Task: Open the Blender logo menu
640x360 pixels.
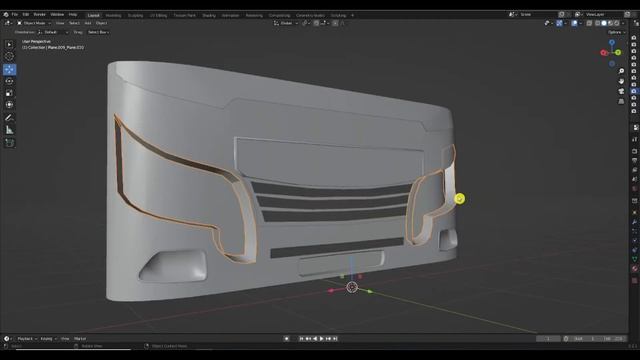Action: click(6, 14)
